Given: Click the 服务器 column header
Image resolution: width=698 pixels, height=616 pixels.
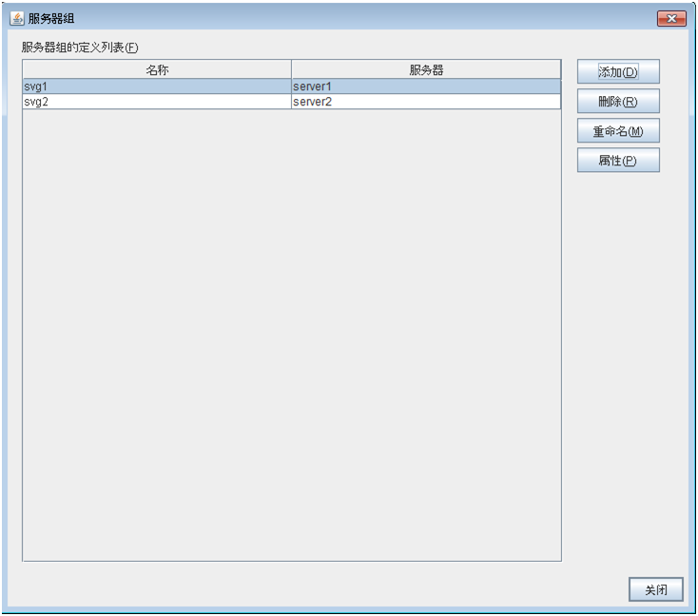Looking at the screenshot, I should click(426, 70).
